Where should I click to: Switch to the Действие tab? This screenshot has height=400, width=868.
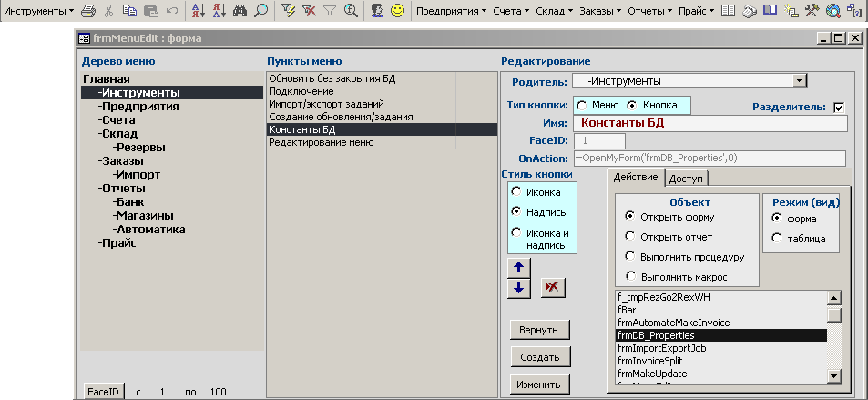(635, 178)
